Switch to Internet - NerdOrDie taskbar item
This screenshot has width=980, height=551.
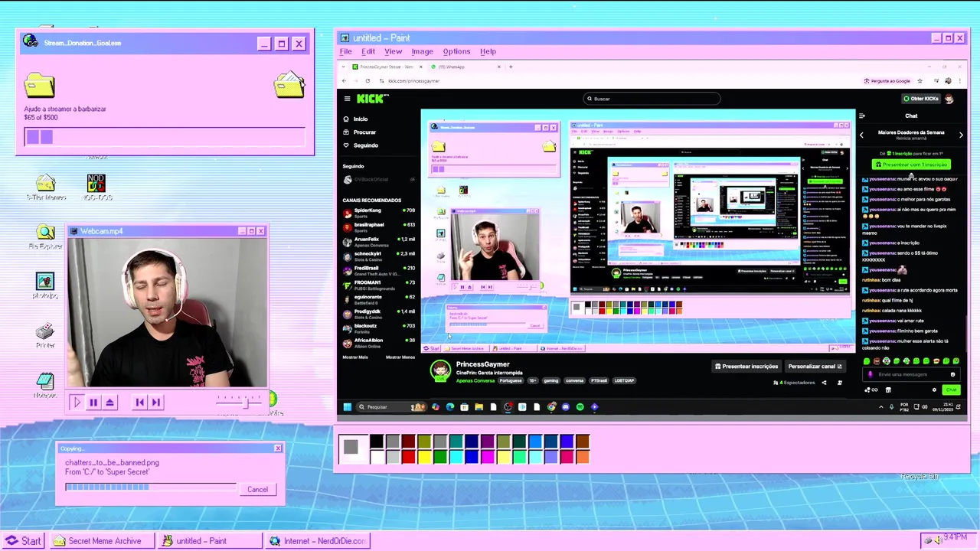(x=318, y=541)
